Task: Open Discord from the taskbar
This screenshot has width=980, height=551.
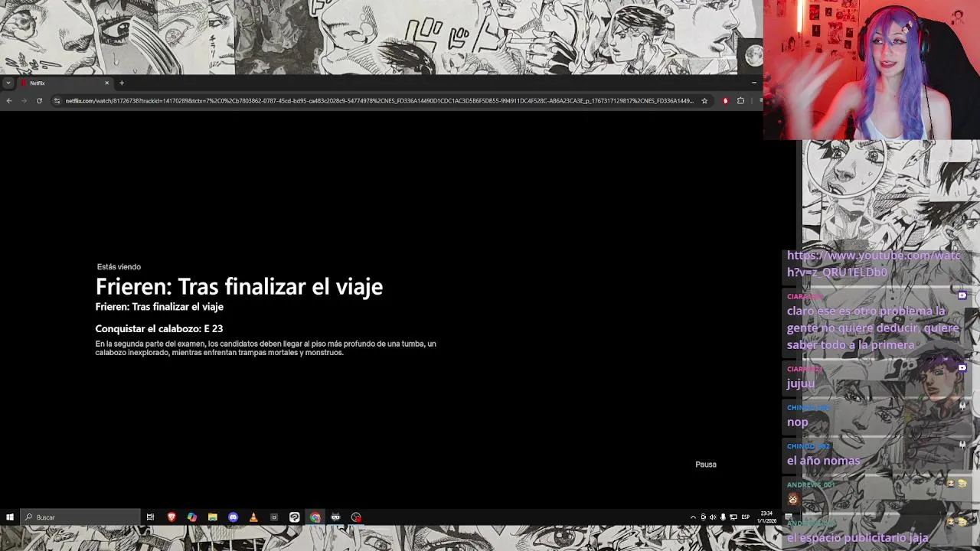Action: (x=233, y=517)
